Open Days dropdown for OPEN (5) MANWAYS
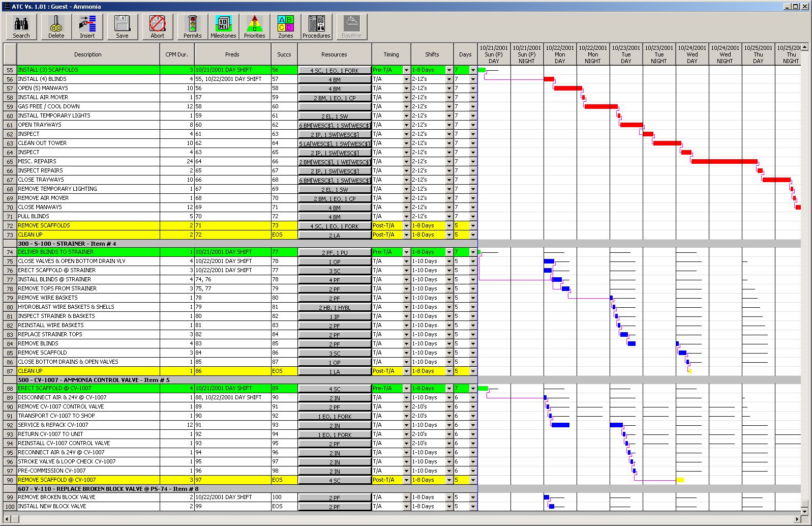 point(473,89)
